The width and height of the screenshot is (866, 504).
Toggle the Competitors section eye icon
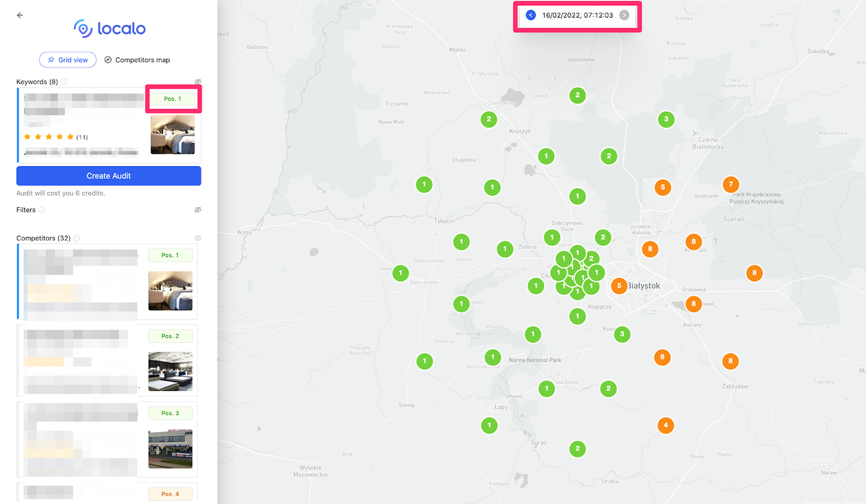pos(198,238)
